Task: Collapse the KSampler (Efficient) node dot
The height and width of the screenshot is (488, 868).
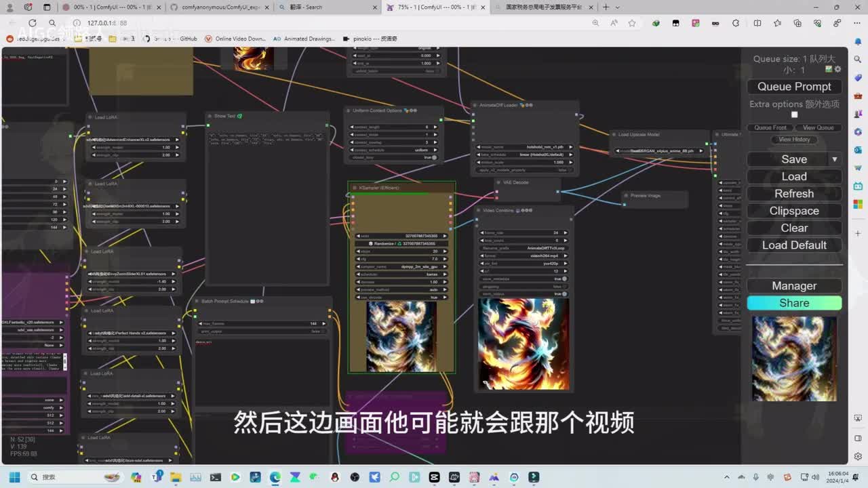Action: coord(353,188)
